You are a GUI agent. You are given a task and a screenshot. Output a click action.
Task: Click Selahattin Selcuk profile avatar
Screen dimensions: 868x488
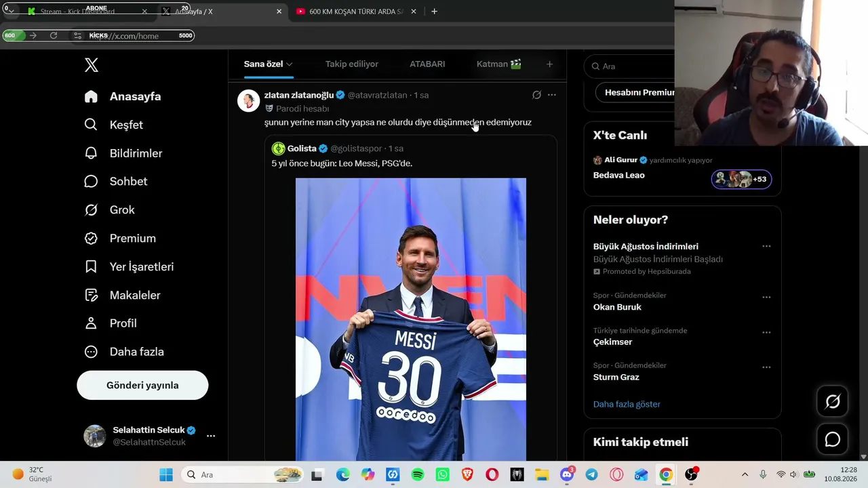point(95,436)
